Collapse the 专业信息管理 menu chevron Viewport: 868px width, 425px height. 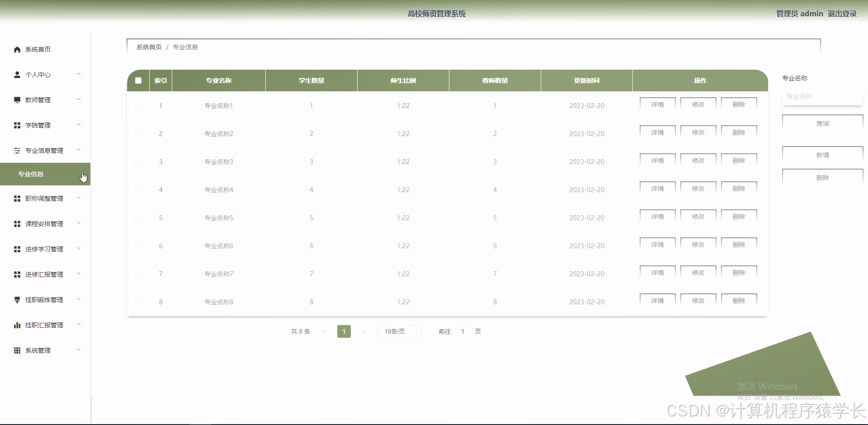point(79,150)
